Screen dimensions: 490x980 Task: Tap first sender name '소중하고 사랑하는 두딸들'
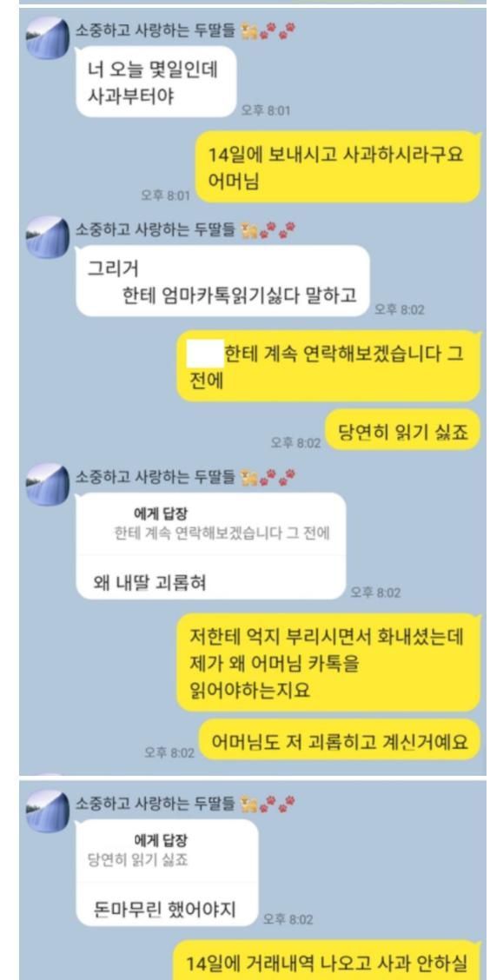[156, 31]
